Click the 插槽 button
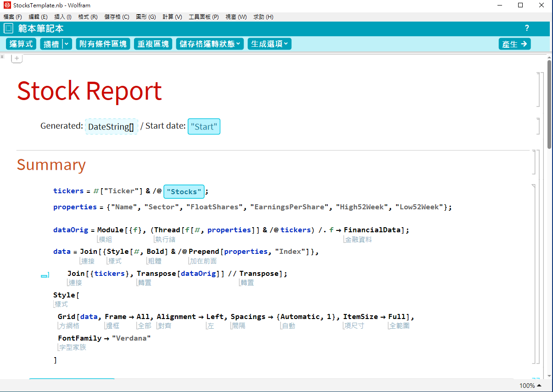 51,44
